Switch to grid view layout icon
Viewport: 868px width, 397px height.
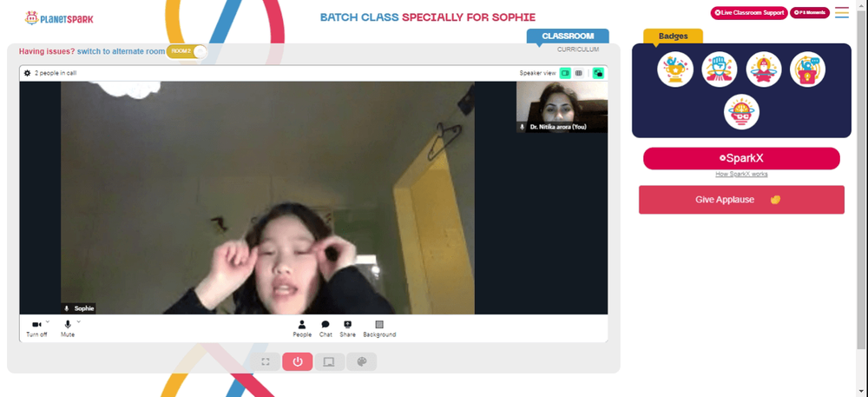[x=578, y=73]
